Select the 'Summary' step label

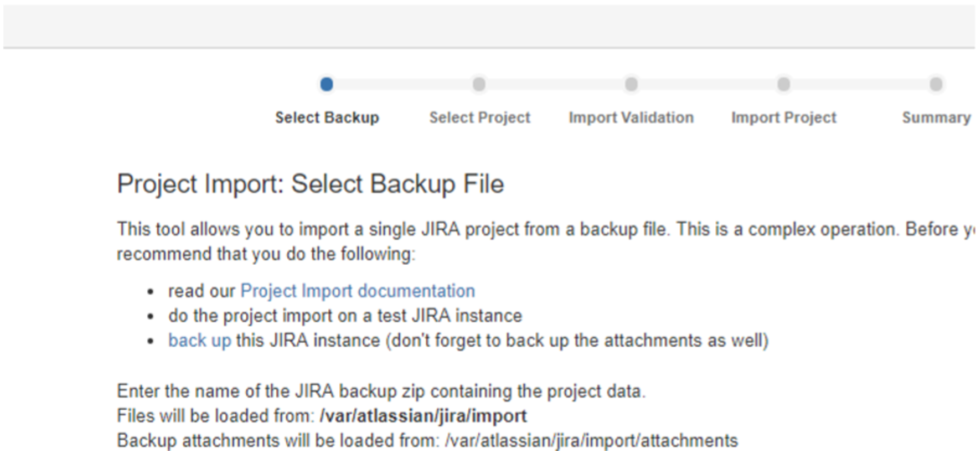(936, 118)
